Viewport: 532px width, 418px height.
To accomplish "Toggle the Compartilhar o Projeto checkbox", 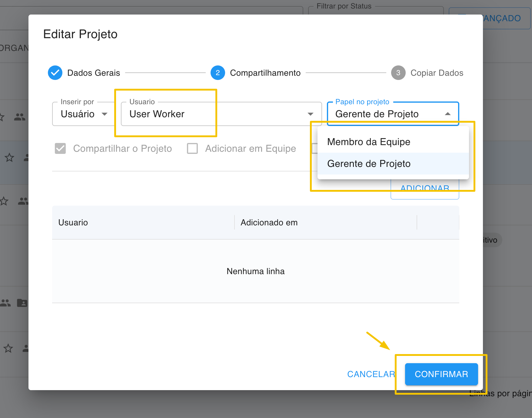I will click(60, 148).
